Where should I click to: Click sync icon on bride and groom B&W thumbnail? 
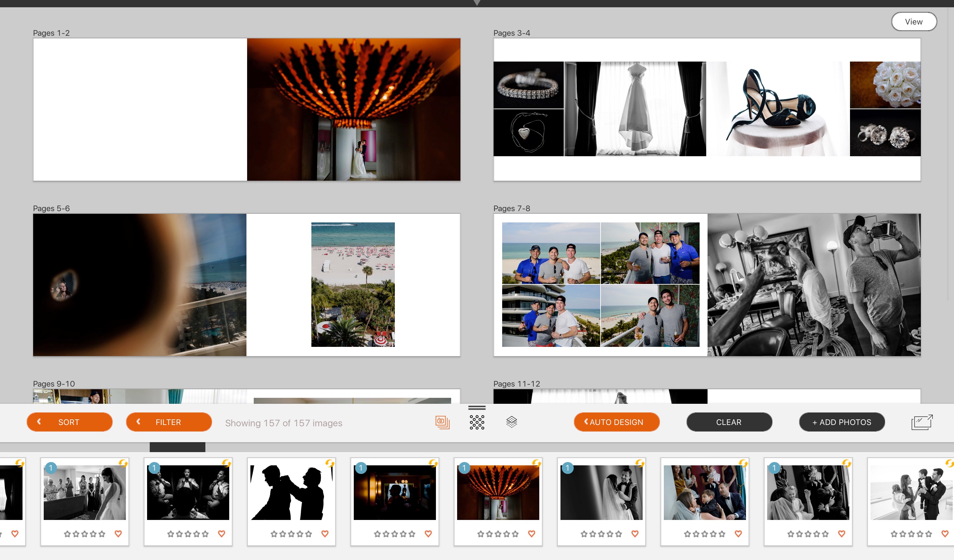click(640, 463)
